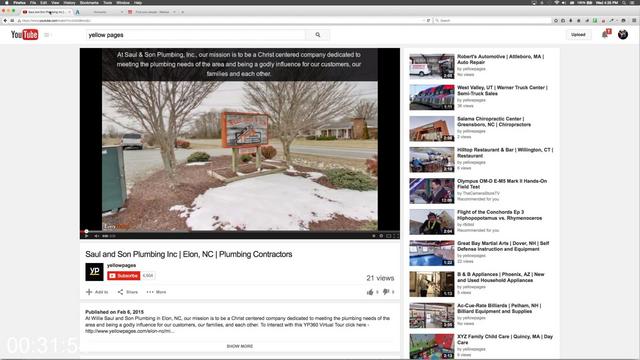The width and height of the screenshot is (640, 360).
Task: Click the Firefox toolbar Search box
Action: coord(493,20)
